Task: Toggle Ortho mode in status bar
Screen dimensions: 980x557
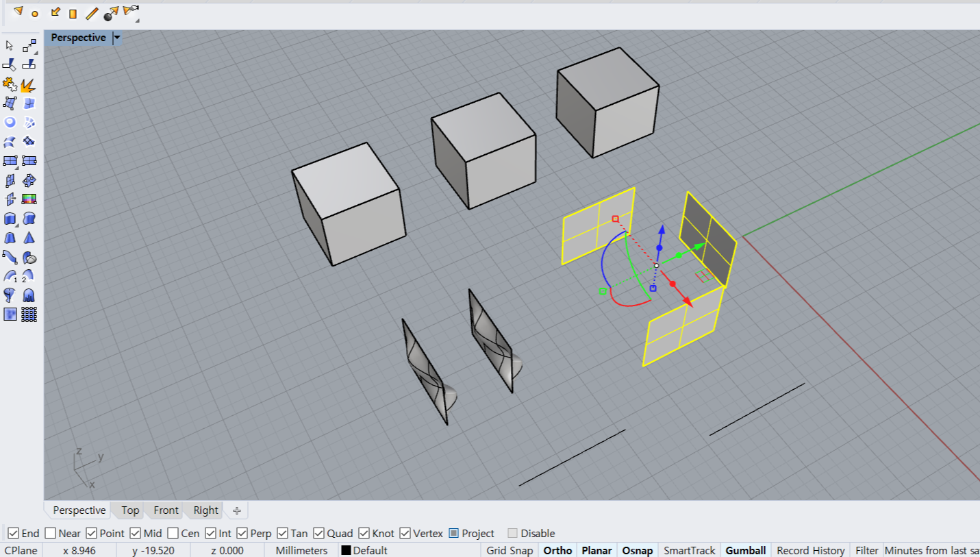Action: tap(557, 550)
